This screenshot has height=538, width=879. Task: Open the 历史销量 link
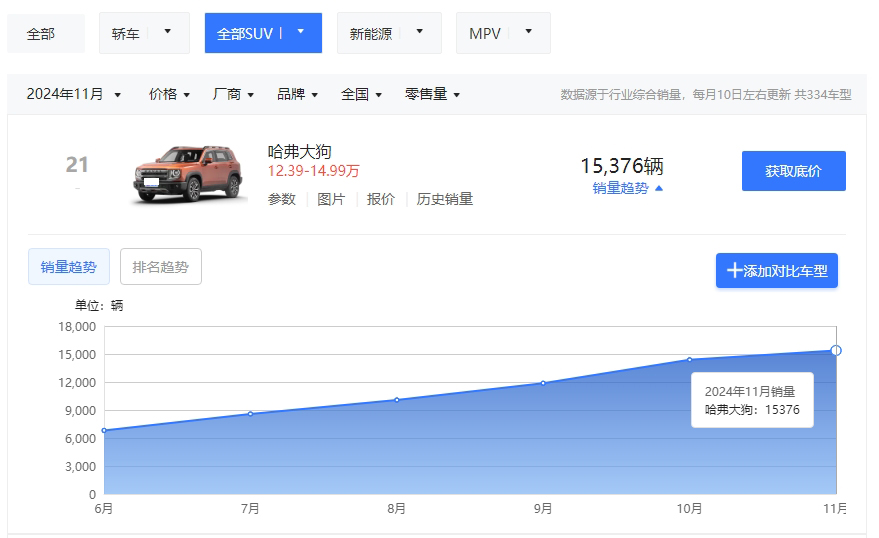pyautogui.click(x=445, y=199)
